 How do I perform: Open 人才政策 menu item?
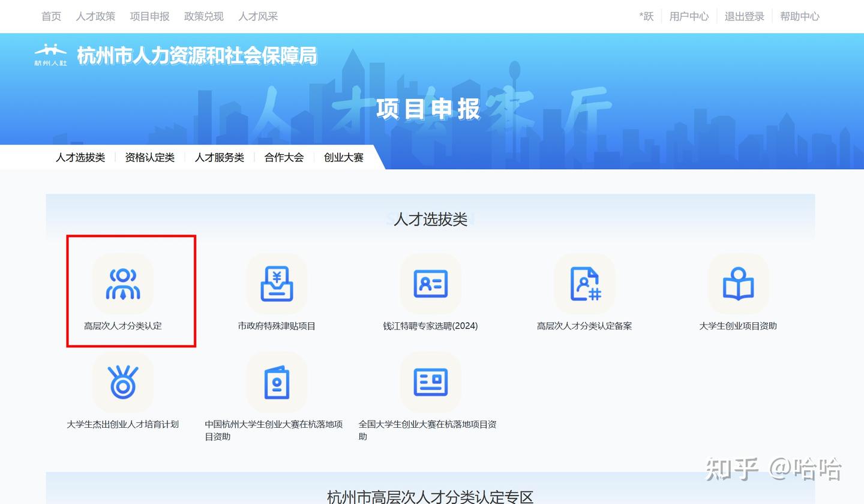pos(95,16)
